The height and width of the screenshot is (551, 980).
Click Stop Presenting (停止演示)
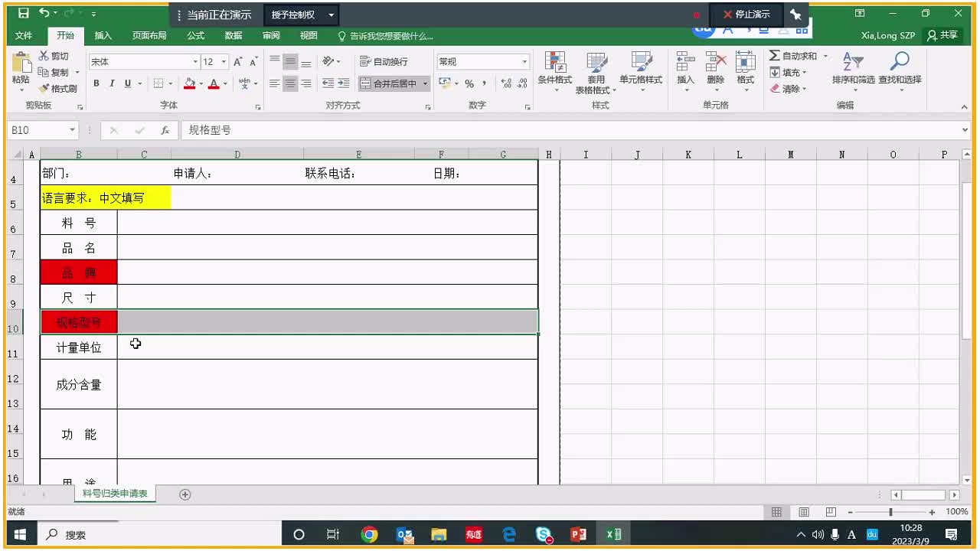746,15
